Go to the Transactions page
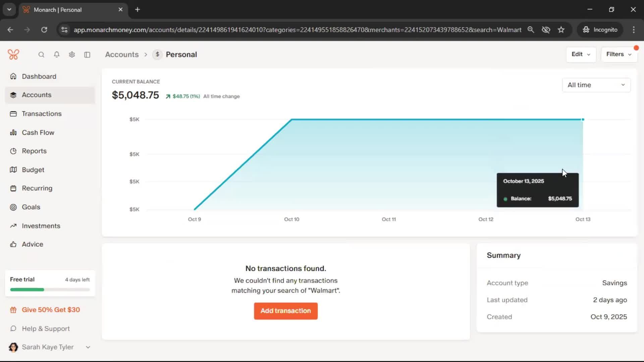The width and height of the screenshot is (644, 362). pyautogui.click(x=42, y=114)
